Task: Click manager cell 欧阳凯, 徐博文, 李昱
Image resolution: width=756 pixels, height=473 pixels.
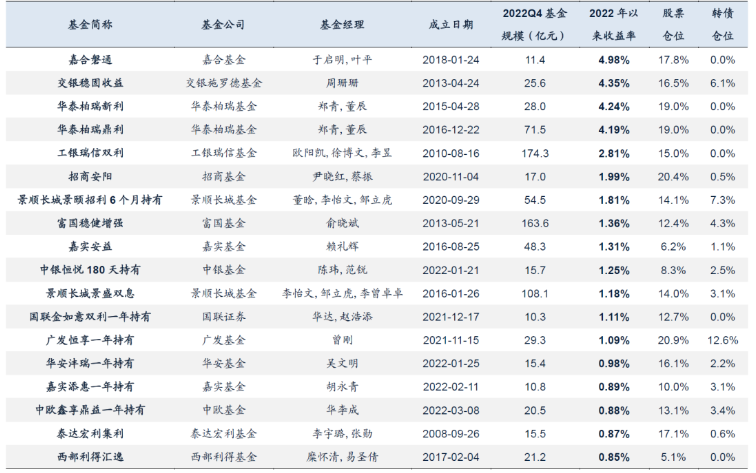Action: [342, 153]
